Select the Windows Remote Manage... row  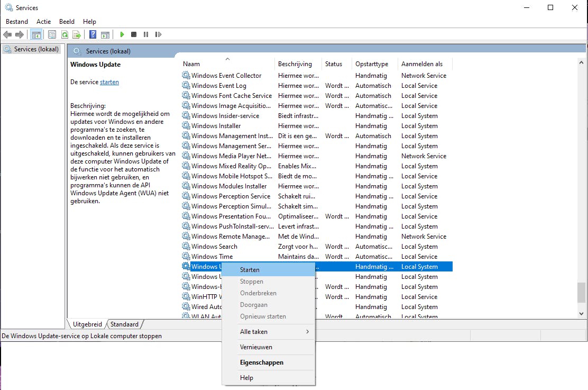point(317,237)
